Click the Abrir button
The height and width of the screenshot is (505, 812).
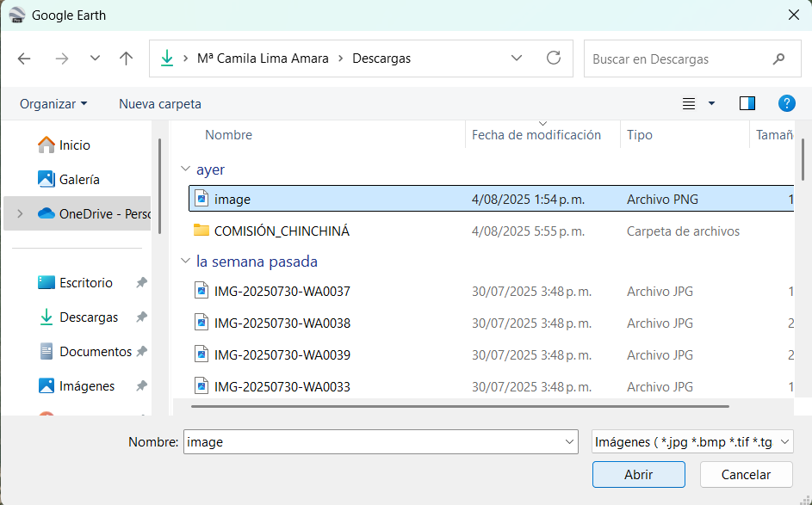click(x=639, y=475)
